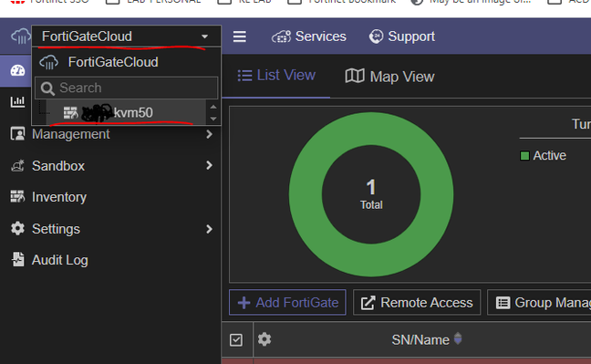
Task: Open the Audit Log page
Action: (x=60, y=260)
